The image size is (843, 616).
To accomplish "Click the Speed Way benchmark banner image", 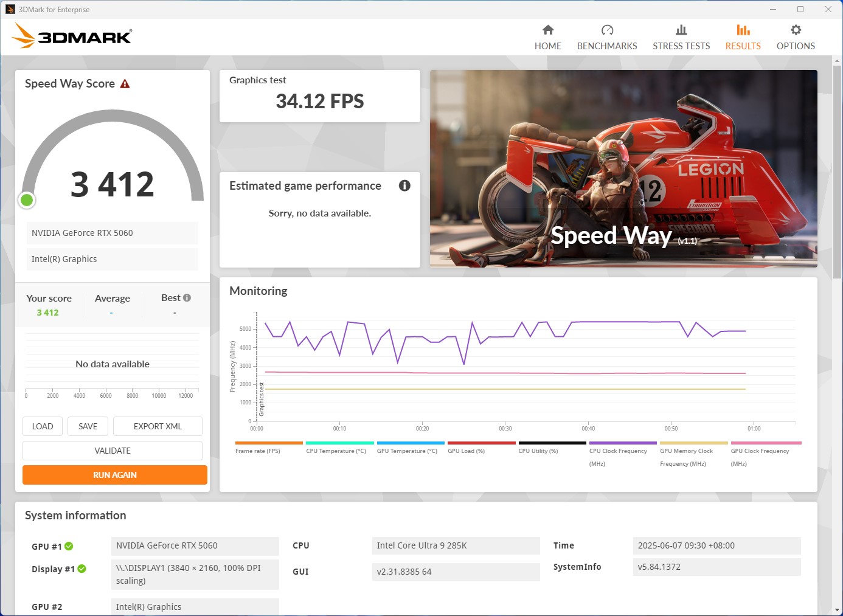I will 623,168.
